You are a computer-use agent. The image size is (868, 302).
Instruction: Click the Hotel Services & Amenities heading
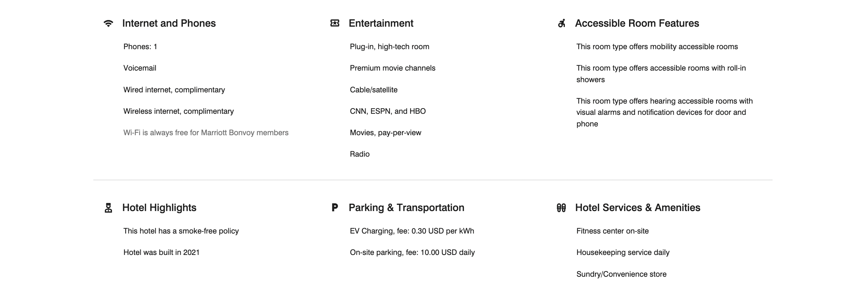click(637, 208)
